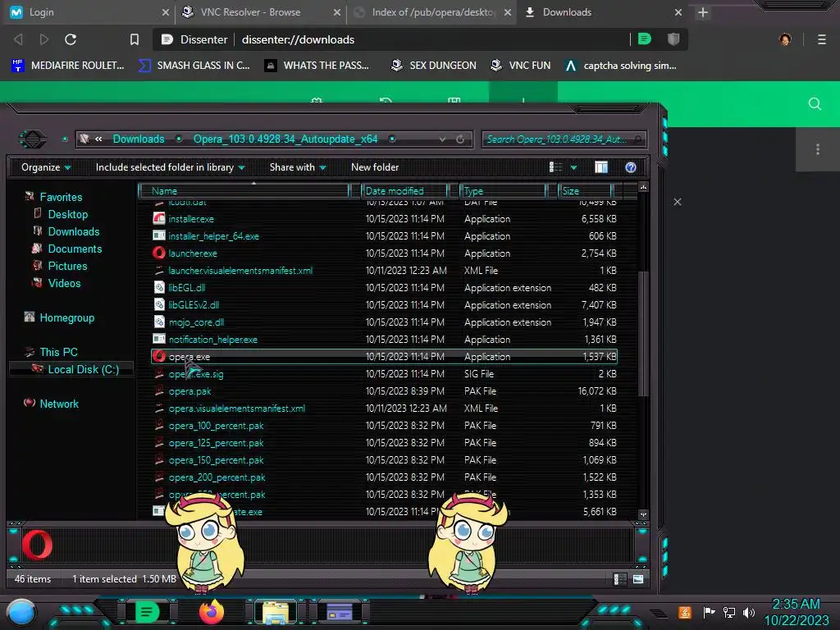The image size is (840, 630).
Task: Click the Explorer help question mark icon
Action: click(x=631, y=167)
